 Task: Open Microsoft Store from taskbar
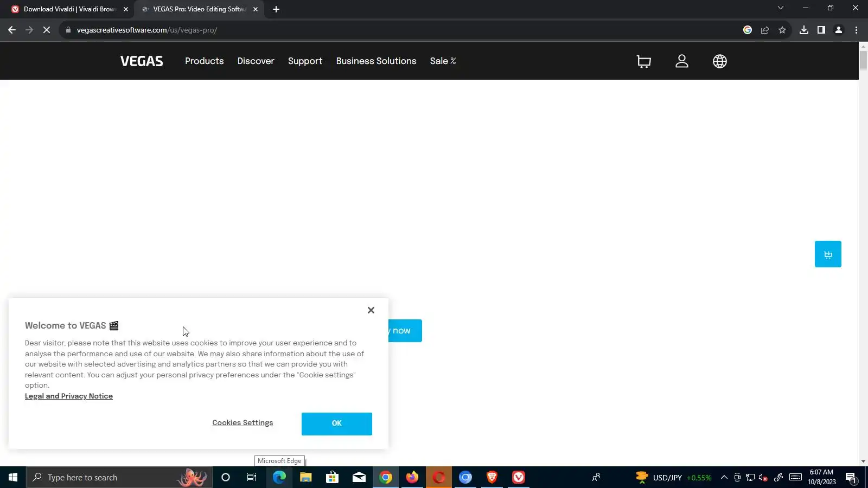(x=332, y=477)
